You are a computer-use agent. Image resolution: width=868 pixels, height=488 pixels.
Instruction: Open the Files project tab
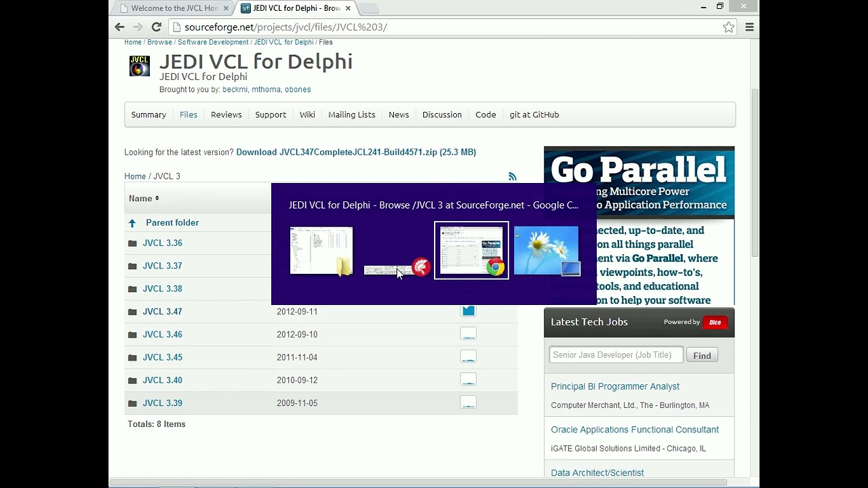(189, 115)
